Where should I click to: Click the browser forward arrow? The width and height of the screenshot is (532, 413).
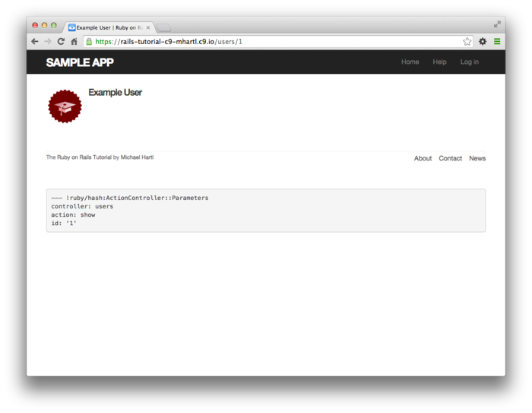47,42
